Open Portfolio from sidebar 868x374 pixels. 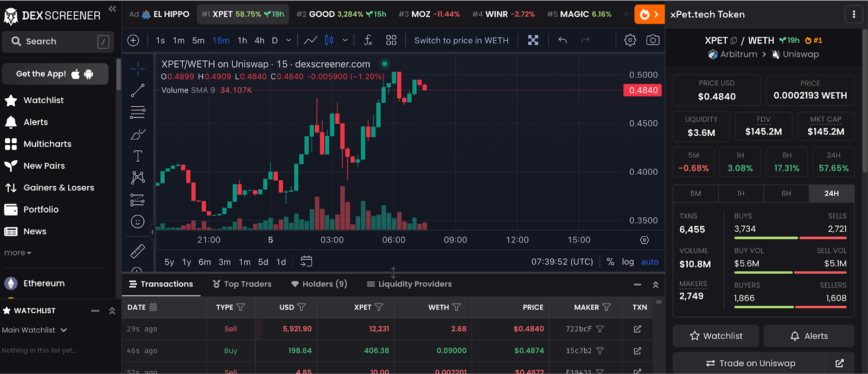click(41, 210)
